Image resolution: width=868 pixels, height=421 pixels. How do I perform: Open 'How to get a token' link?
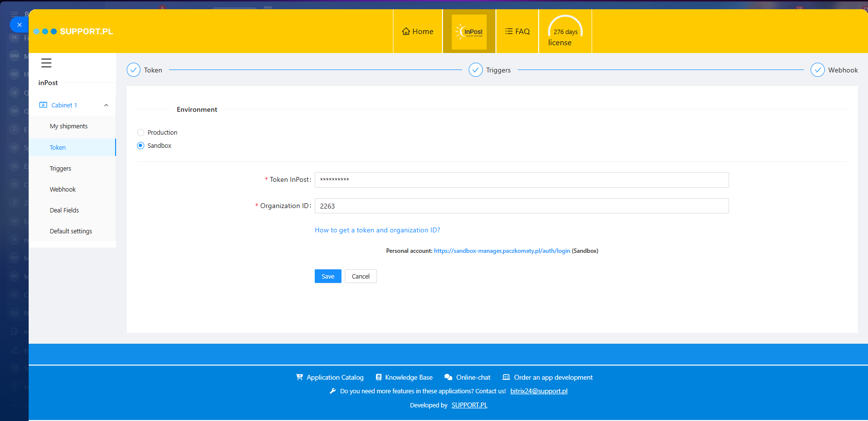[x=377, y=230]
